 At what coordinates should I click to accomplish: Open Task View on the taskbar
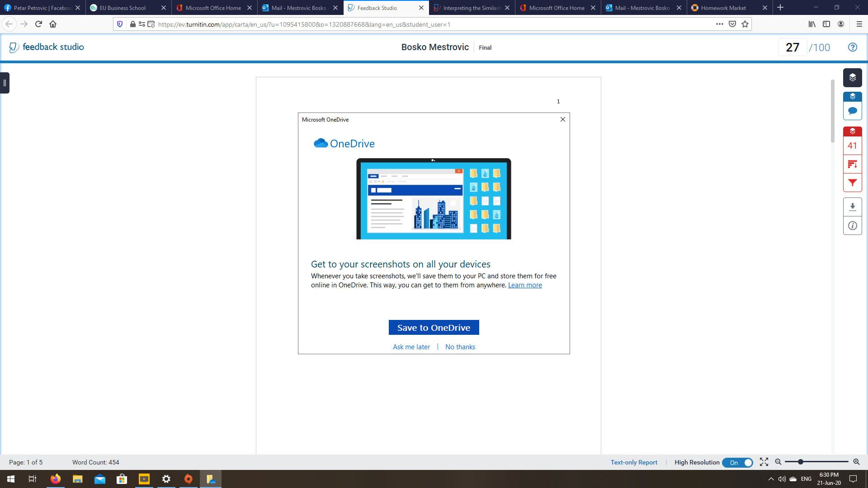tap(33, 479)
